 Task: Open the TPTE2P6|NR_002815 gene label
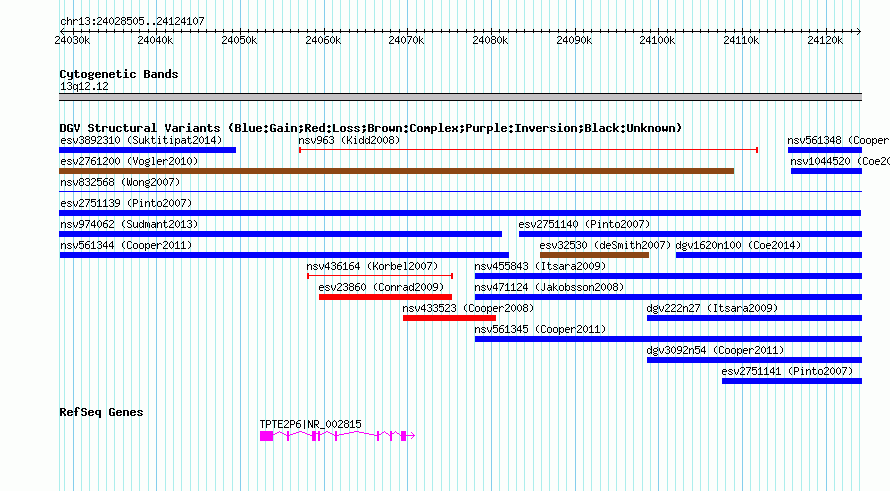[310, 424]
